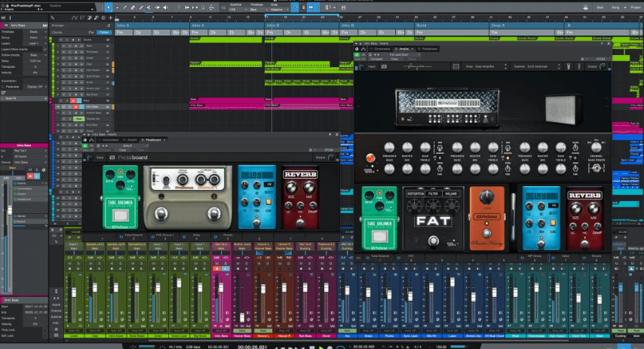Image resolution: width=644 pixels, height=349 pixels.
Task: Click the Delay pedal footswitch in Pedalboard window
Action: (256, 222)
